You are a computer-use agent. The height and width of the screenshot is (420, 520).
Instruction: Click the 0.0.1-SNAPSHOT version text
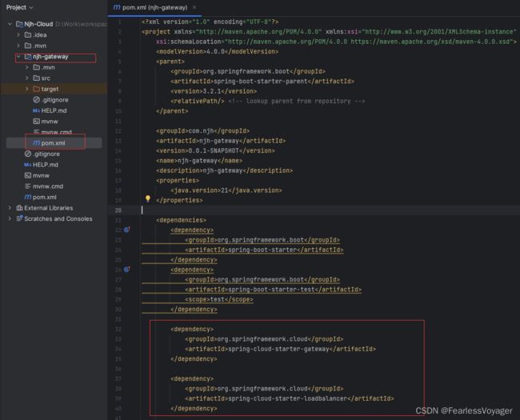pos(215,150)
